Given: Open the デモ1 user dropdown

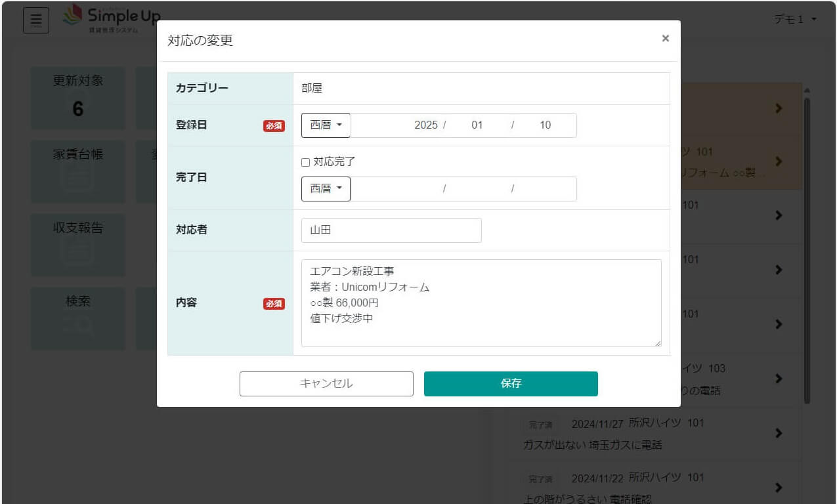Looking at the screenshot, I should coord(796,20).
